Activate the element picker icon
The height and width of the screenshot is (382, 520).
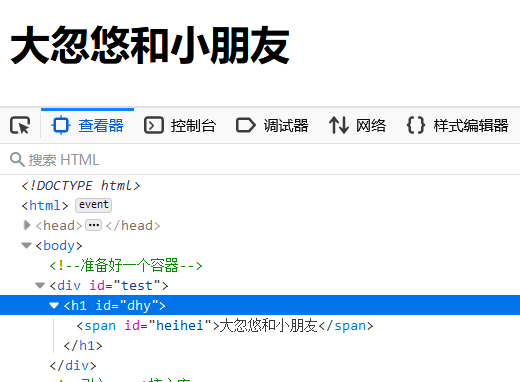[20, 126]
